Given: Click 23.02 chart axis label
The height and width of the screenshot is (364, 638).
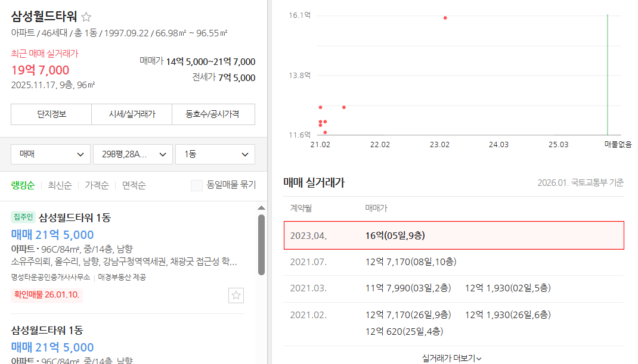Looking at the screenshot, I should [439, 144].
